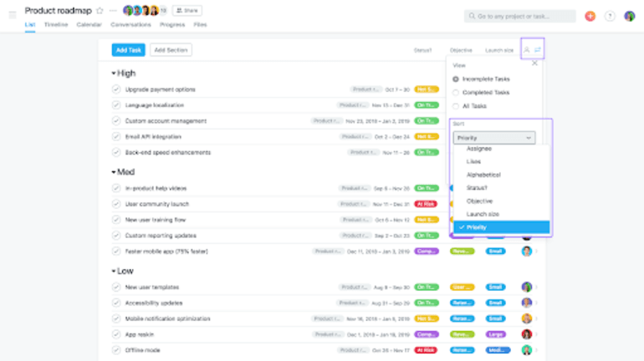Select the Incomplete Tasks radio option
The height and width of the screenshot is (361, 644).
click(x=456, y=79)
